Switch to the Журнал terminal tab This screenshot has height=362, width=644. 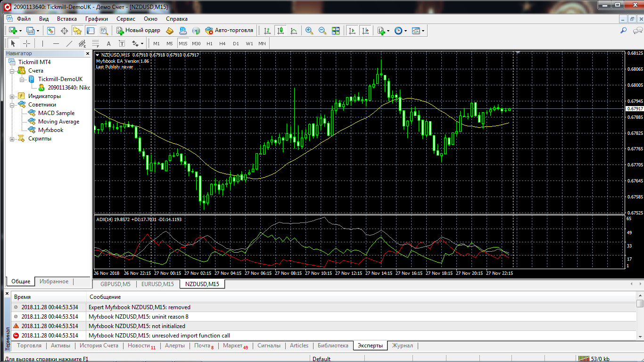pos(402,346)
